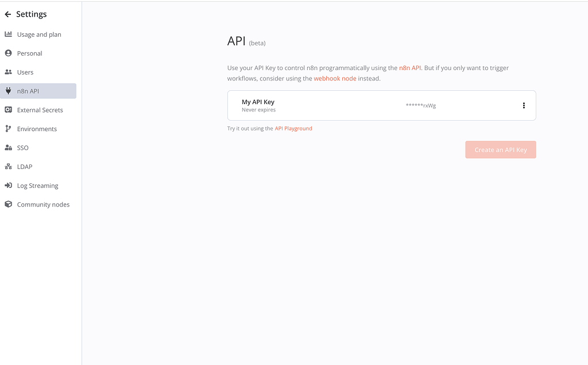Click the Create an API Key button
The width and height of the screenshot is (588, 365).
[500, 149]
